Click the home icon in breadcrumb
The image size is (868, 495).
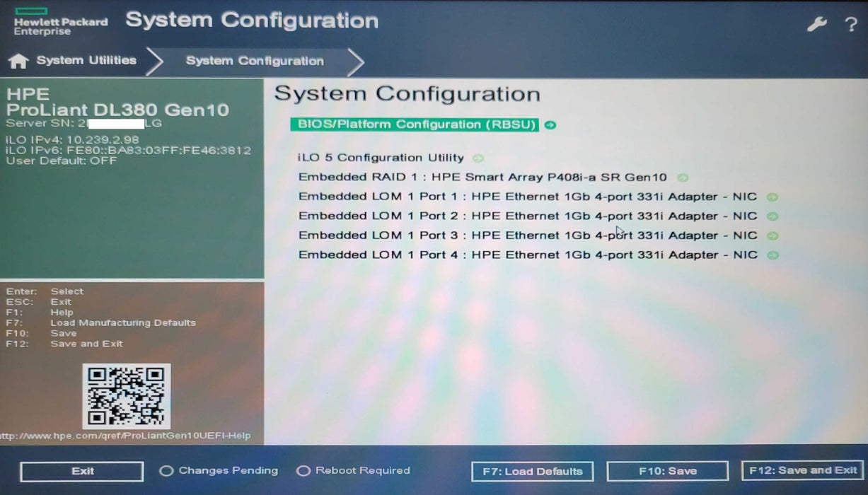(18, 62)
